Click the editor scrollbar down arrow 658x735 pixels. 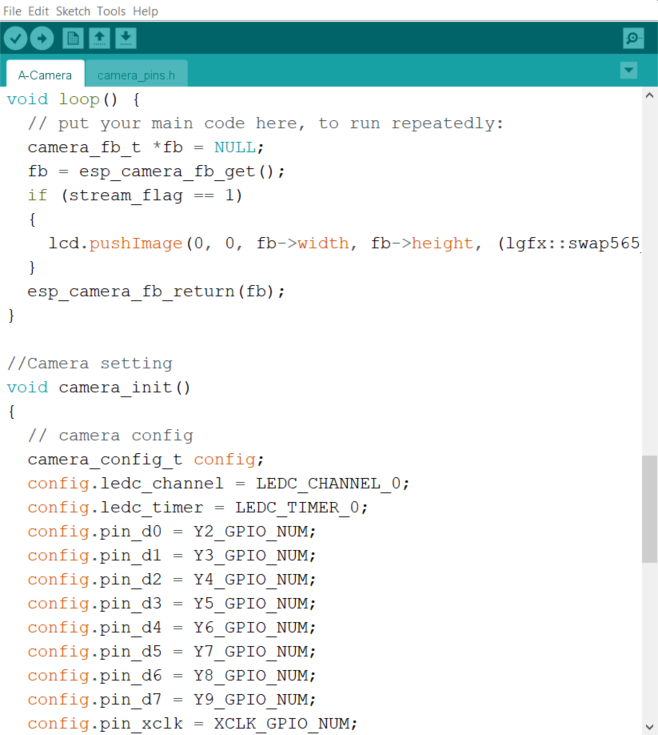pyautogui.click(x=649, y=727)
